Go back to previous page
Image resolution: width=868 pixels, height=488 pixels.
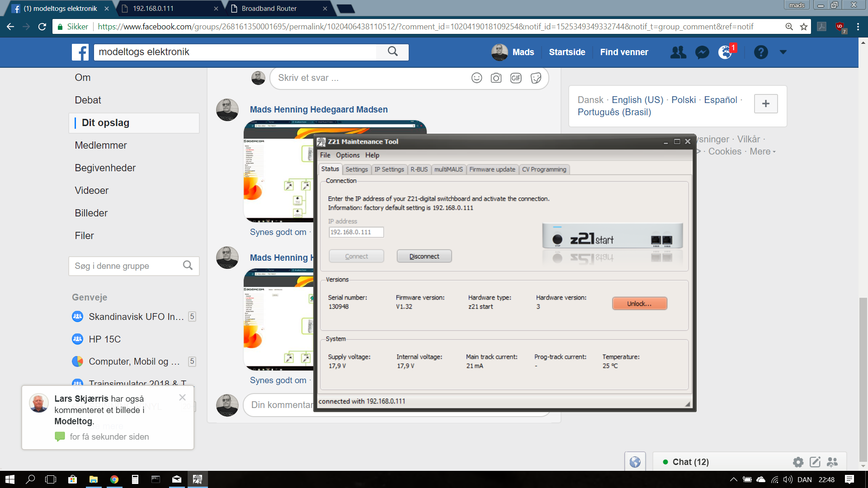click(x=10, y=27)
